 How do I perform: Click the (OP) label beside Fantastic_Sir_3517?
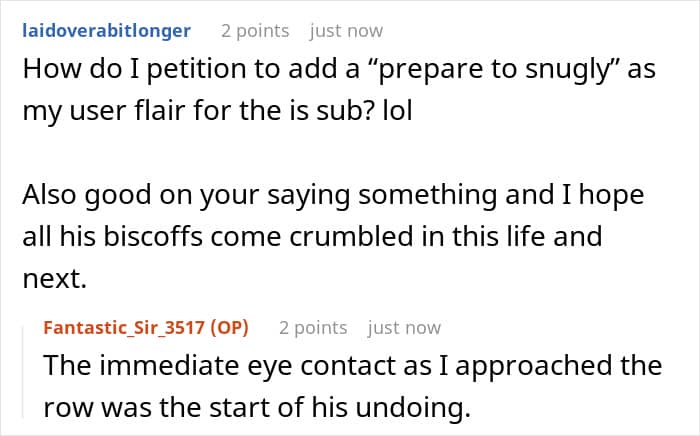pos(229,328)
